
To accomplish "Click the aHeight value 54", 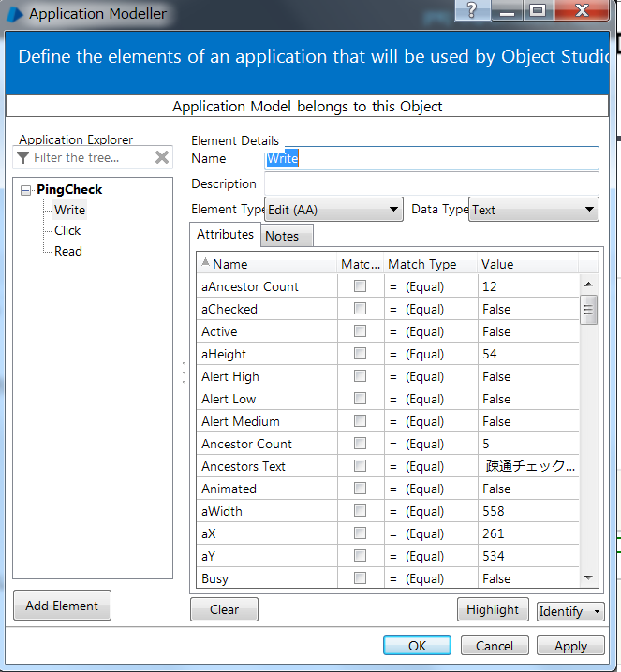I will click(490, 354).
